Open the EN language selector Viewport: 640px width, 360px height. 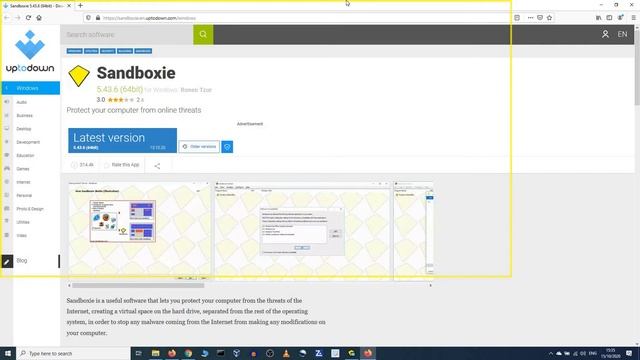click(x=622, y=34)
